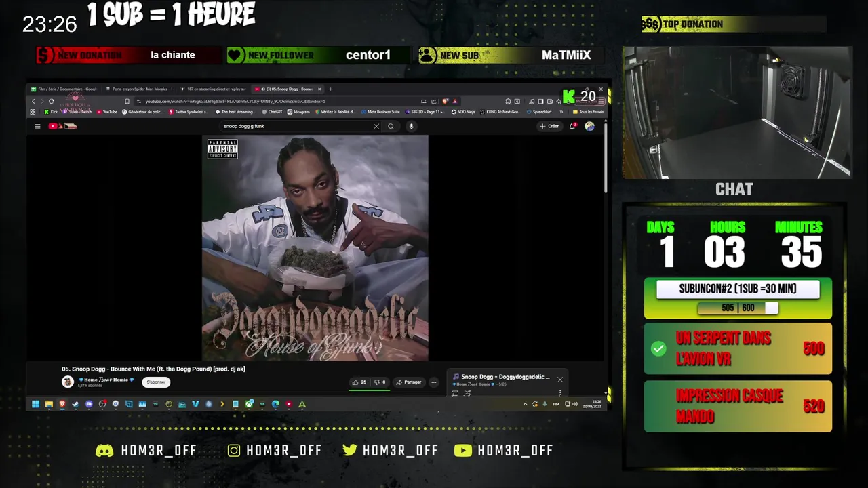Image resolution: width=868 pixels, height=488 pixels.
Task: Open the VDO.Ninja bookmark
Action: [463, 112]
